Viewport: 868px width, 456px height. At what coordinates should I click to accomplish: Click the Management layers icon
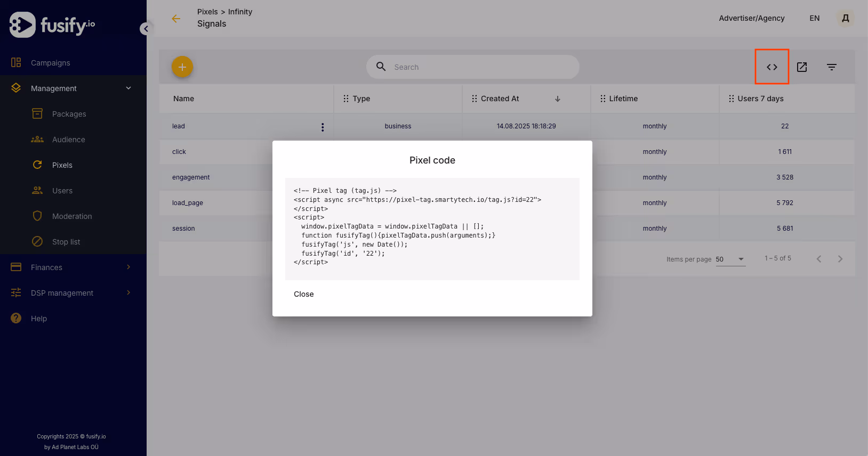(16, 88)
